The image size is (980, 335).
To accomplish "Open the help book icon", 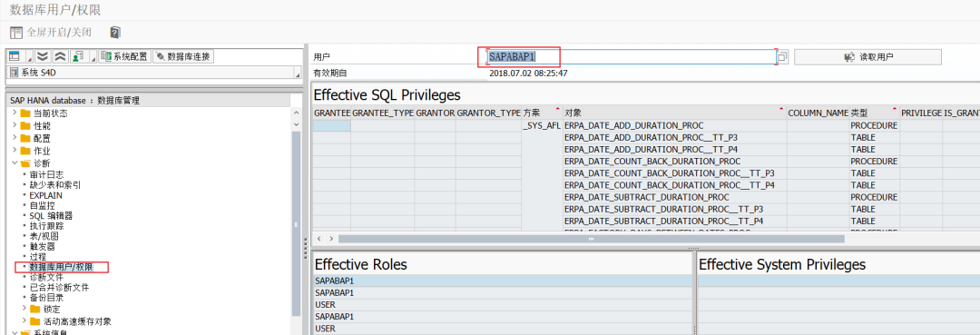I will (x=115, y=32).
